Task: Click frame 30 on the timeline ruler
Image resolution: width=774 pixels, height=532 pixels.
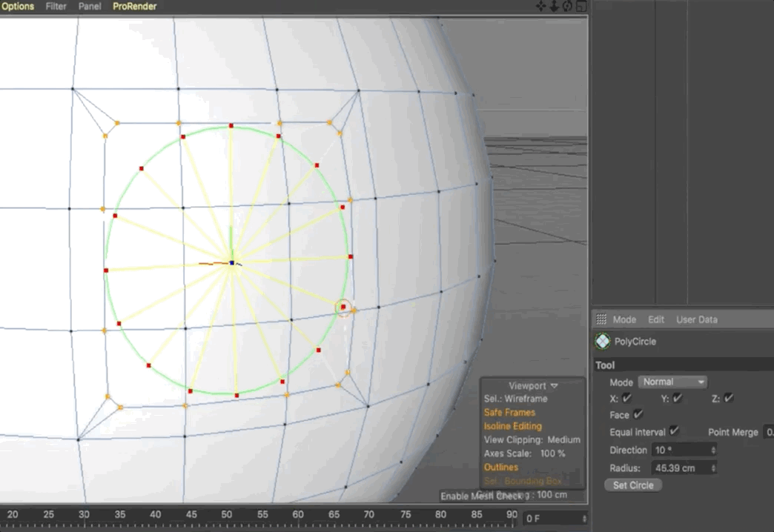Action: pyautogui.click(x=84, y=515)
